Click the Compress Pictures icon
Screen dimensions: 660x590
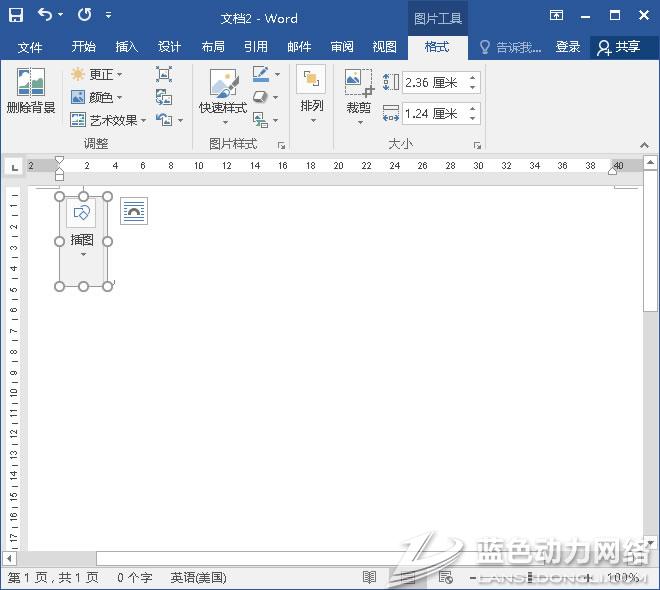164,74
